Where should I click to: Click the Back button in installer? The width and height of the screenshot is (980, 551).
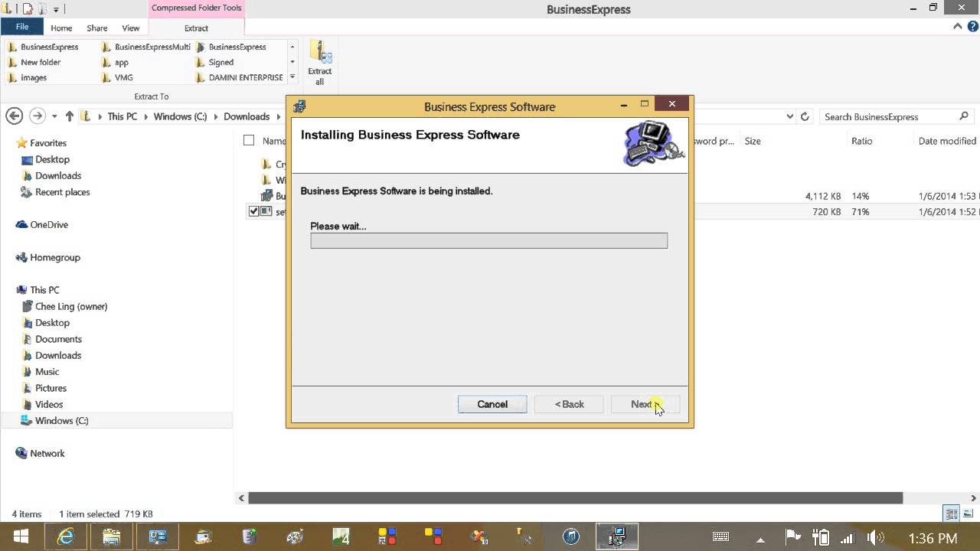(x=569, y=404)
